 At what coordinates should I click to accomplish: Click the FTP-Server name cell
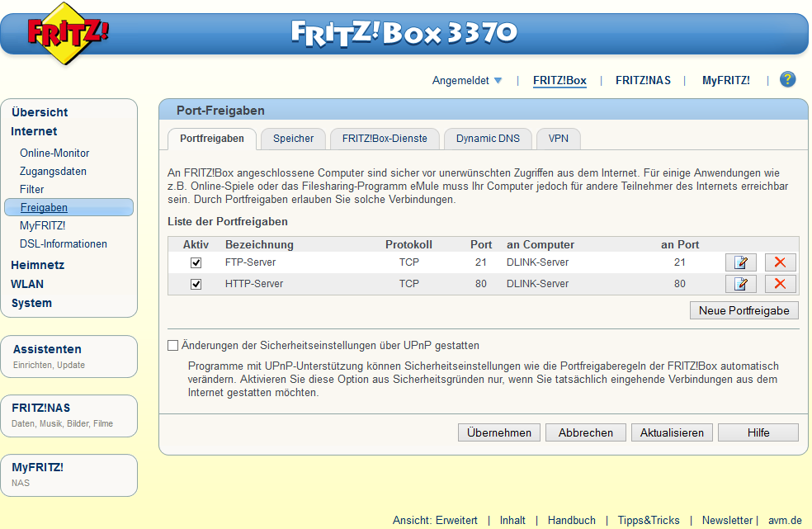pos(250,262)
